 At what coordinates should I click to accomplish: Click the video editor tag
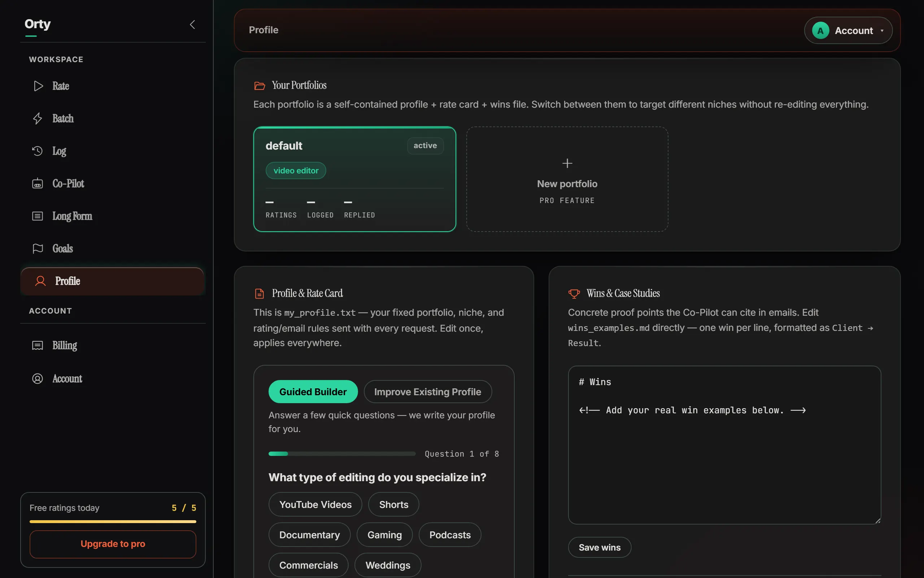(x=296, y=171)
